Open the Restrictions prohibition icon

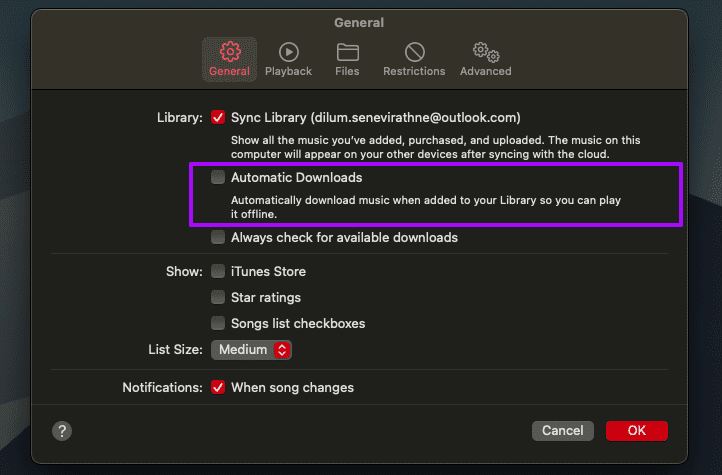414,52
